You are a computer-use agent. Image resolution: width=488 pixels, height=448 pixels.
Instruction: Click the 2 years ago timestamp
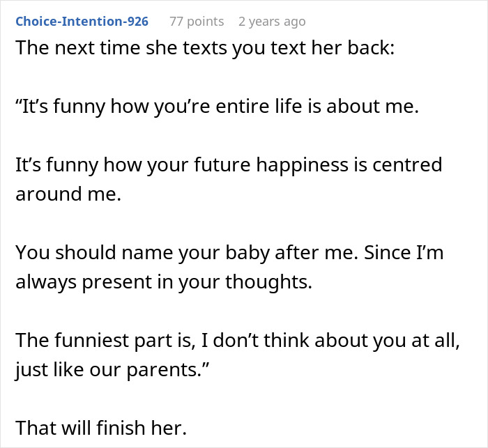[x=271, y=22]
